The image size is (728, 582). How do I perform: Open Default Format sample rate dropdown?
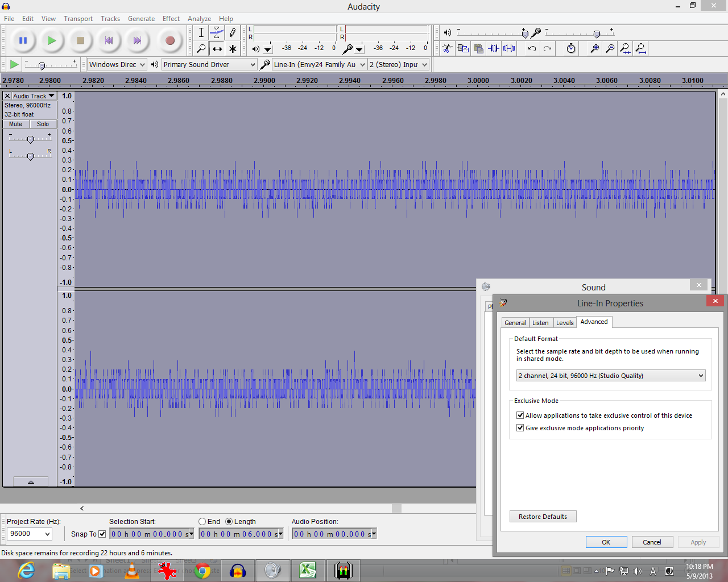[611, 376]
